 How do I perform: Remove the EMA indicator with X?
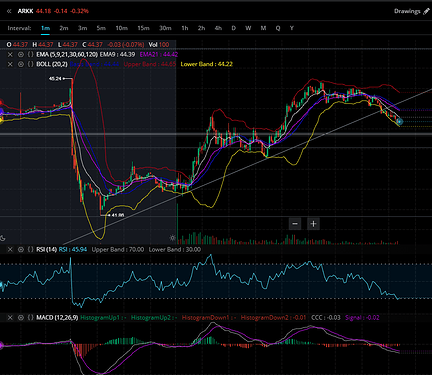pyautogui.click(x=10, y=54)
